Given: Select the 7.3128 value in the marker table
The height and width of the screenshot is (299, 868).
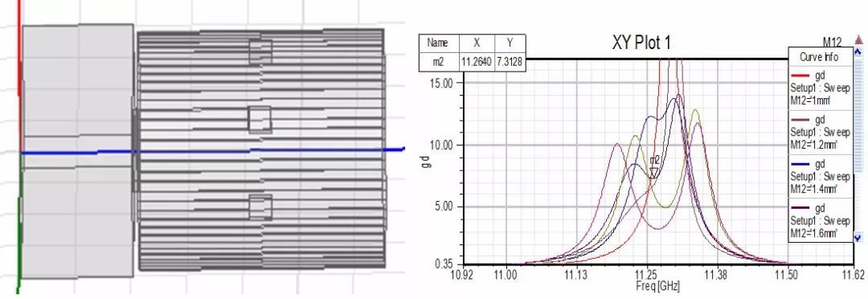Looking at the screenshot, I should pyautogui.click(x=510, y=62).
